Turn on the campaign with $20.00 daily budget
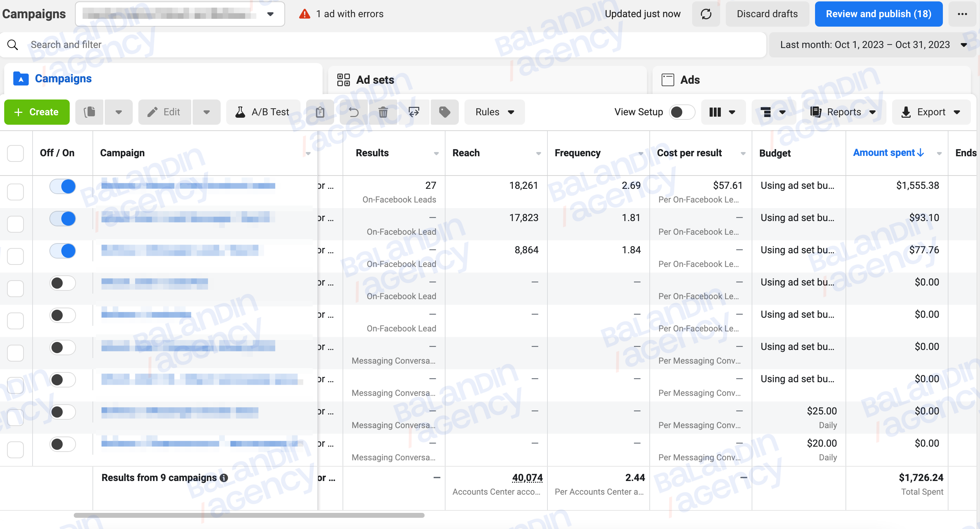Image resolution: width=980 pixels, height=529 pixels. pyautogui.click(x=63, y=444)
